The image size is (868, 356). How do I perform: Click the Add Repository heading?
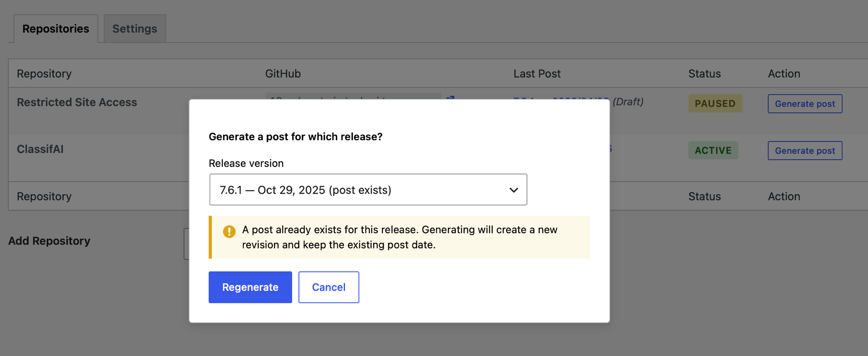49,241
